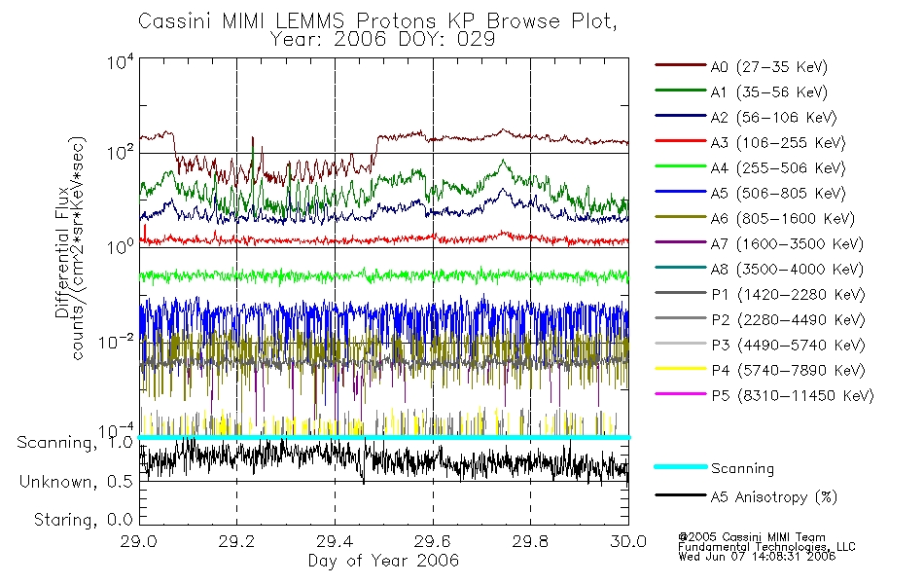924x584 pixels.
Task: Click the x-axis tick label 29.6
Action: click(433, 541)
